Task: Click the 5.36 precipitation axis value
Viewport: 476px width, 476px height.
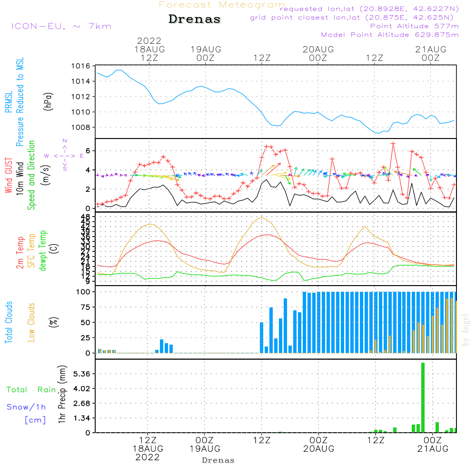Action: tap(82, 374)
